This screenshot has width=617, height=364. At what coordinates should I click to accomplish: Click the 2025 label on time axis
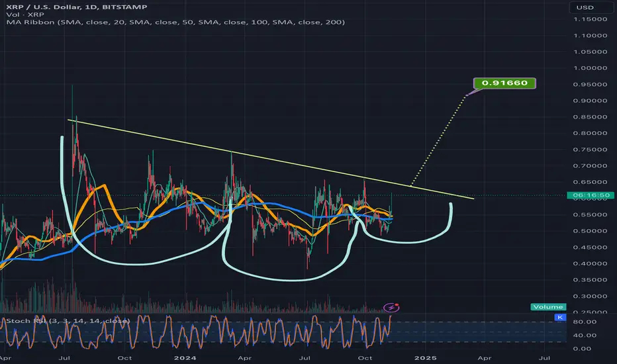click(x=426, y=357)
